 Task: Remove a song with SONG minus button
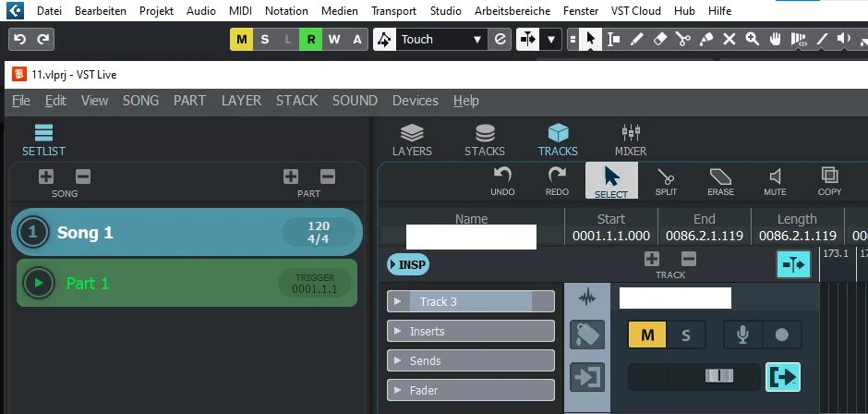(83, 177)
